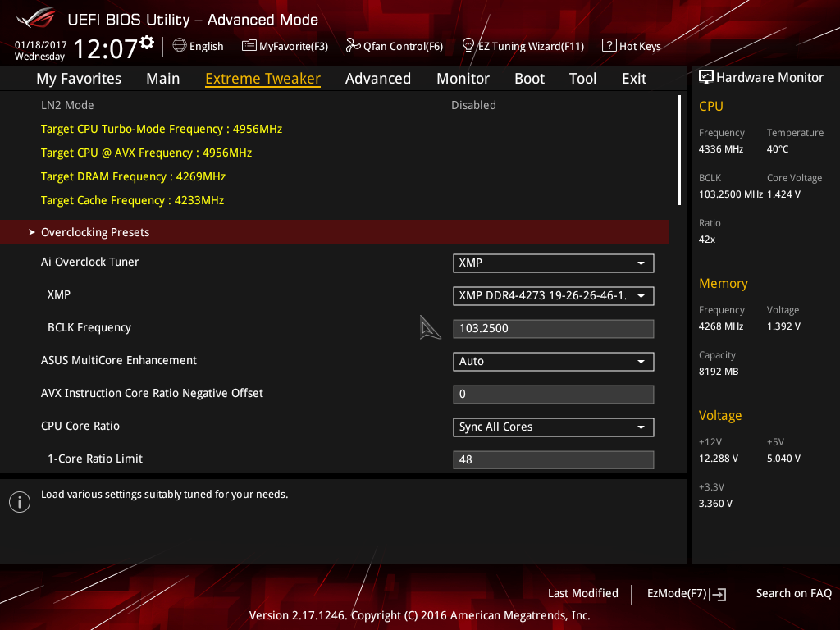Expand the Overclocking Presets arrow
This screenshot has height=630, width=840.
(x=32, y=232)
